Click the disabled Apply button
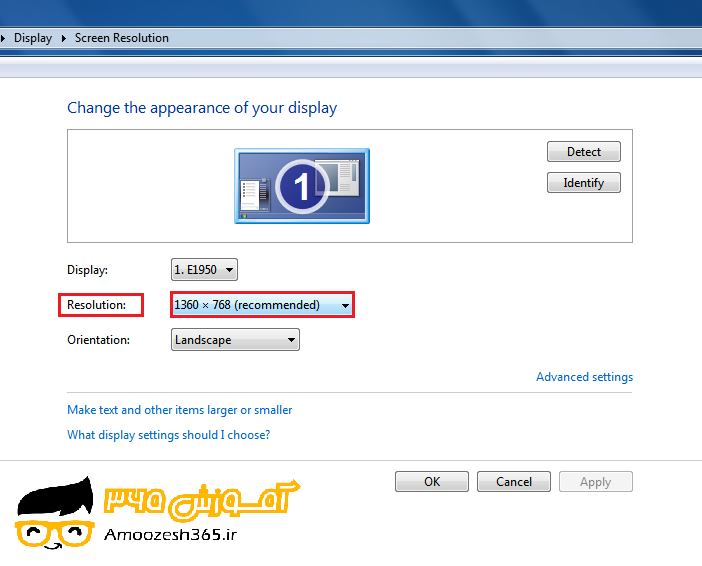702x566 pixels. click(596, 482)
